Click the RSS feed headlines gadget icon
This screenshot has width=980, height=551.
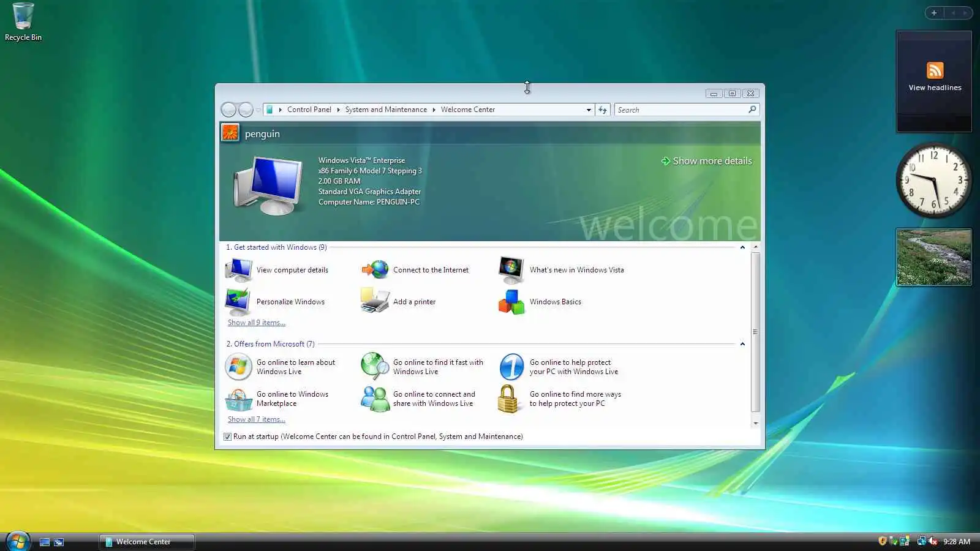tap(935, 70)
